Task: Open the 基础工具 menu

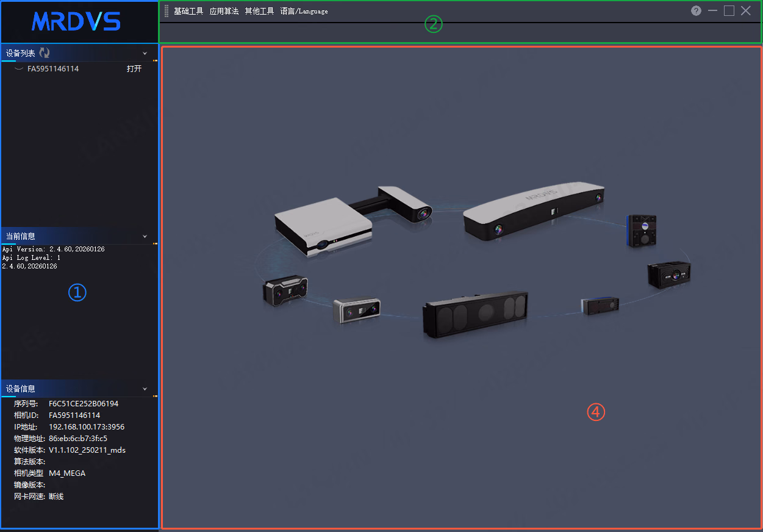Action: (x=188, y=11)
